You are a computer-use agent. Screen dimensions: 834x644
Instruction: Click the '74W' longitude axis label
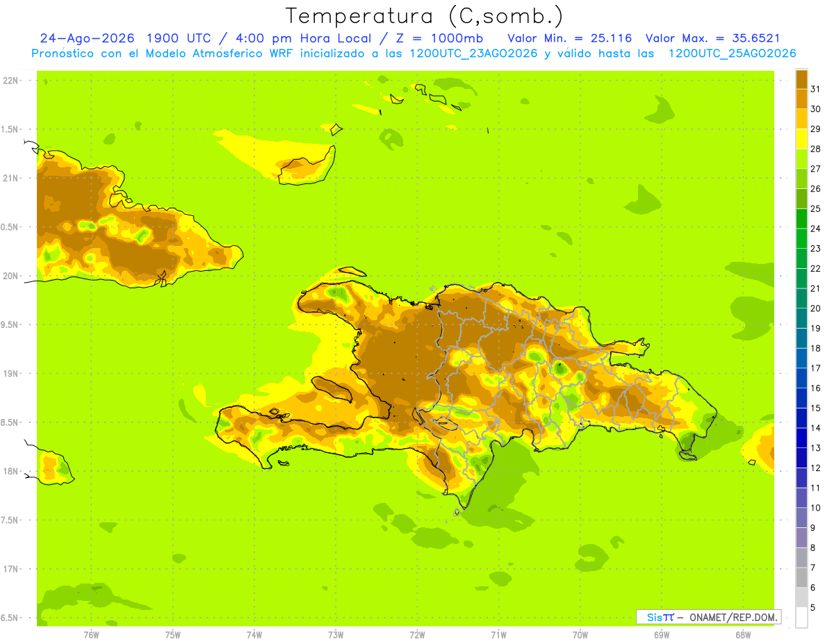[254, 635]
